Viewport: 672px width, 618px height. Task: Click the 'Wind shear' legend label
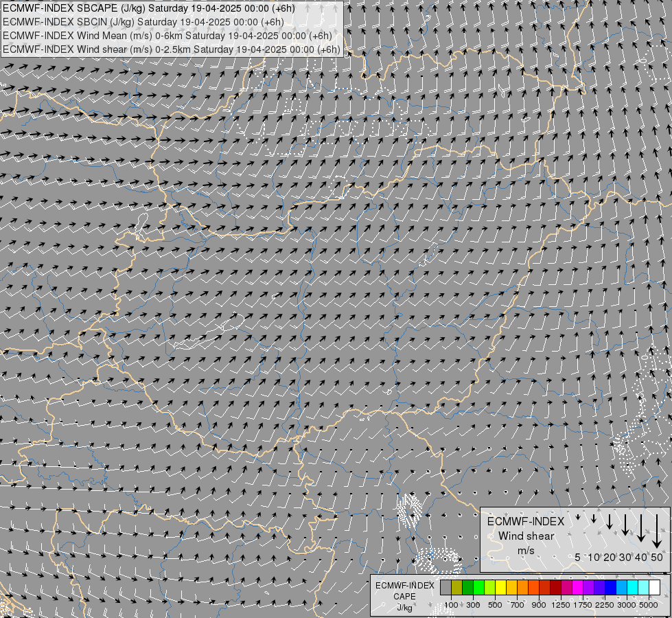[x=526, y=536]
